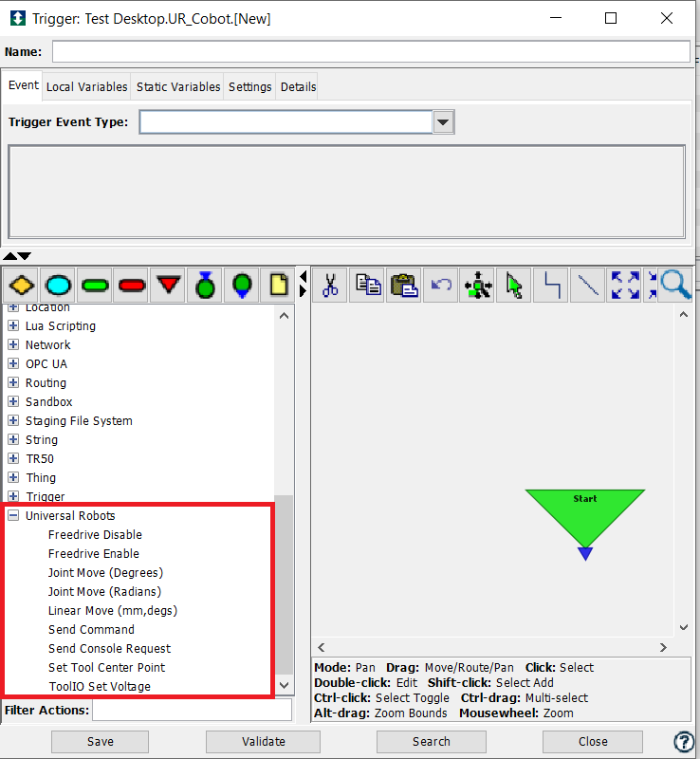Click the Filter Actions input field
Screen dimensions: 700x759
pyautogui.click(x=192, y=710)
